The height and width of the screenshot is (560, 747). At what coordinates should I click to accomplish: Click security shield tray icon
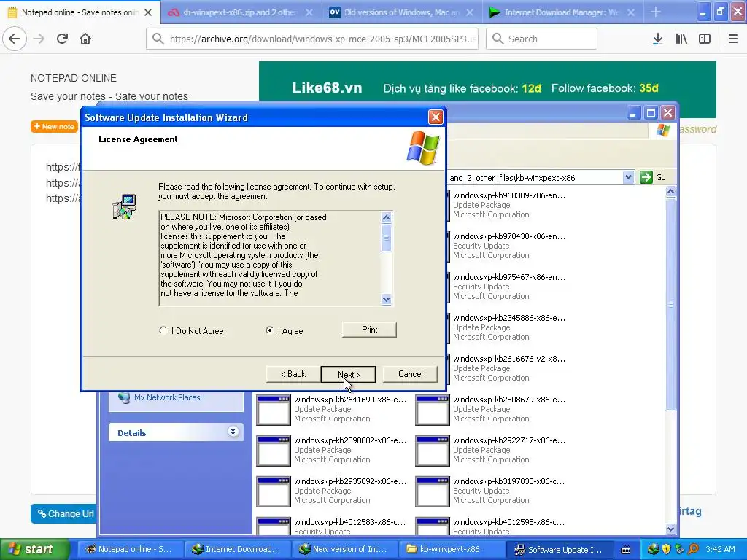[666, 549]
